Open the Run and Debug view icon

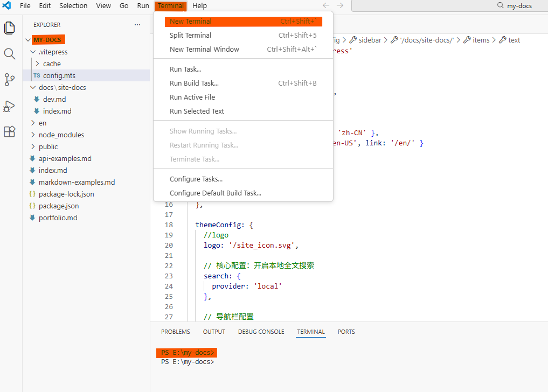point(10,106)
